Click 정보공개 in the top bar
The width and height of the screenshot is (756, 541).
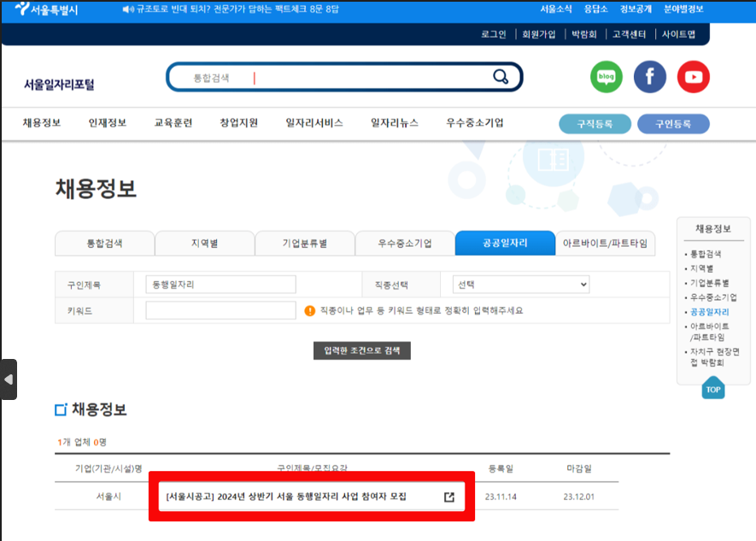pos(636,9)
